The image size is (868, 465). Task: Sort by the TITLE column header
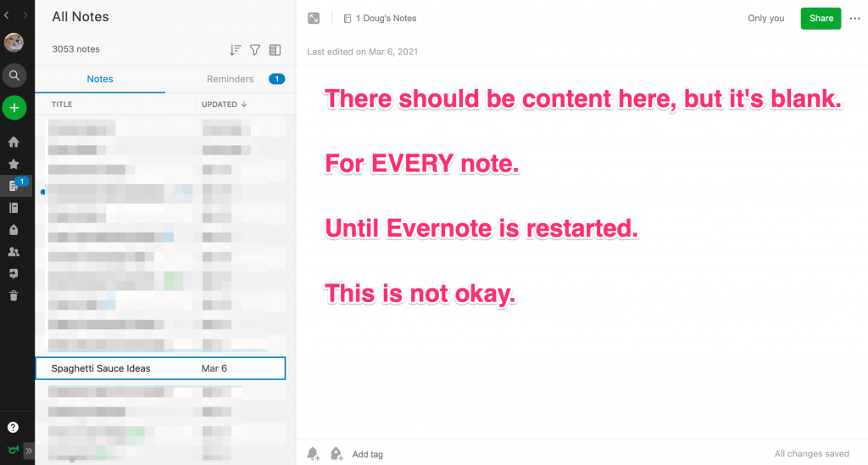(x=62, y=104)
